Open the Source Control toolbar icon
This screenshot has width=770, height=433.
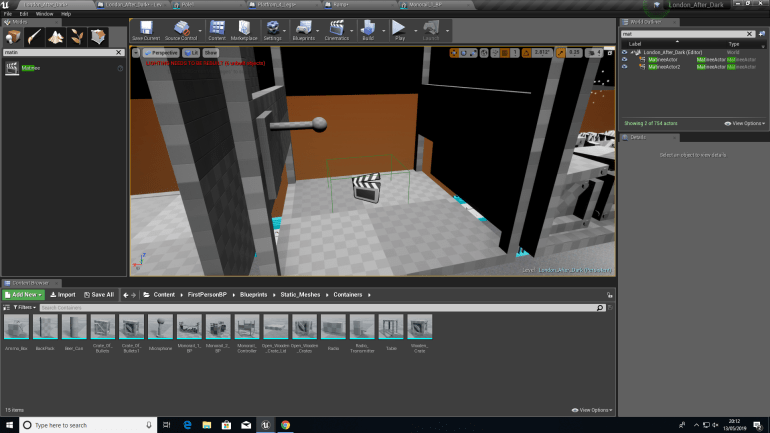click(181, 30)
